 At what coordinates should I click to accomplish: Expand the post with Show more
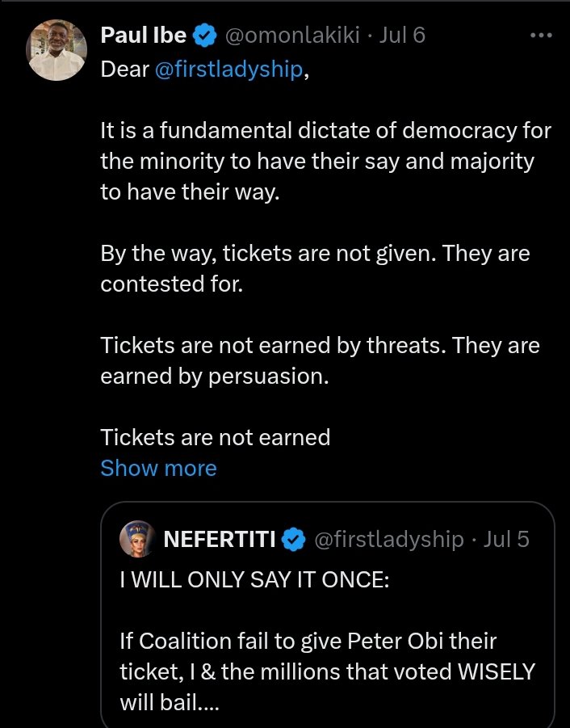tap(158, 469)
